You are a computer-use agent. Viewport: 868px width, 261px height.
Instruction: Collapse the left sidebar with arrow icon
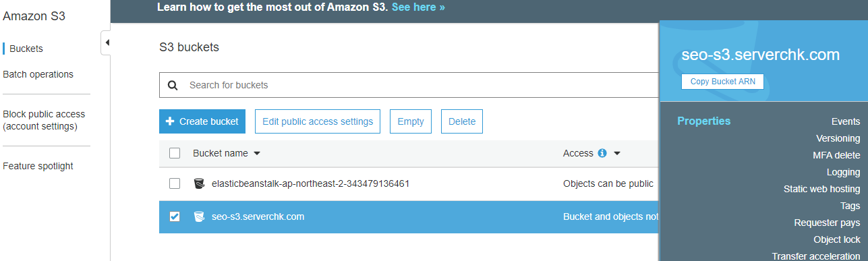pyautogui.click(x=106, y=42)
